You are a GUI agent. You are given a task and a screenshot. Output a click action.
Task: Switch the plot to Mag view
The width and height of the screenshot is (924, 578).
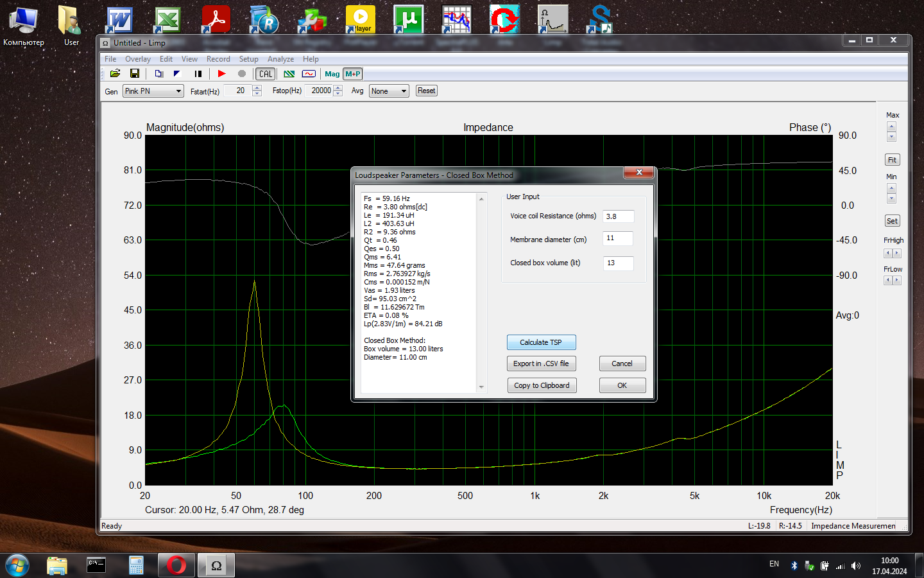[332, 74]
